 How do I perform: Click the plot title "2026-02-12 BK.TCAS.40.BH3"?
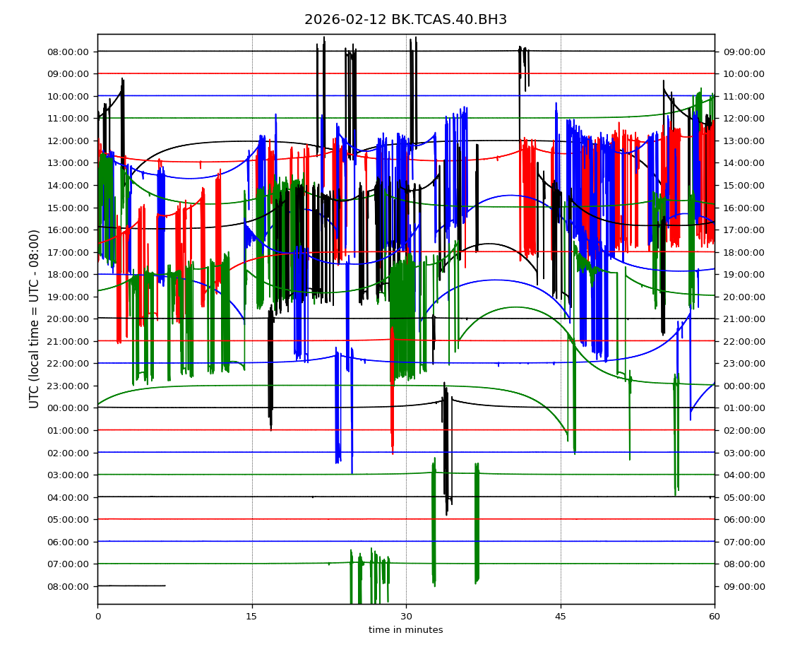(x=405, y=20)
